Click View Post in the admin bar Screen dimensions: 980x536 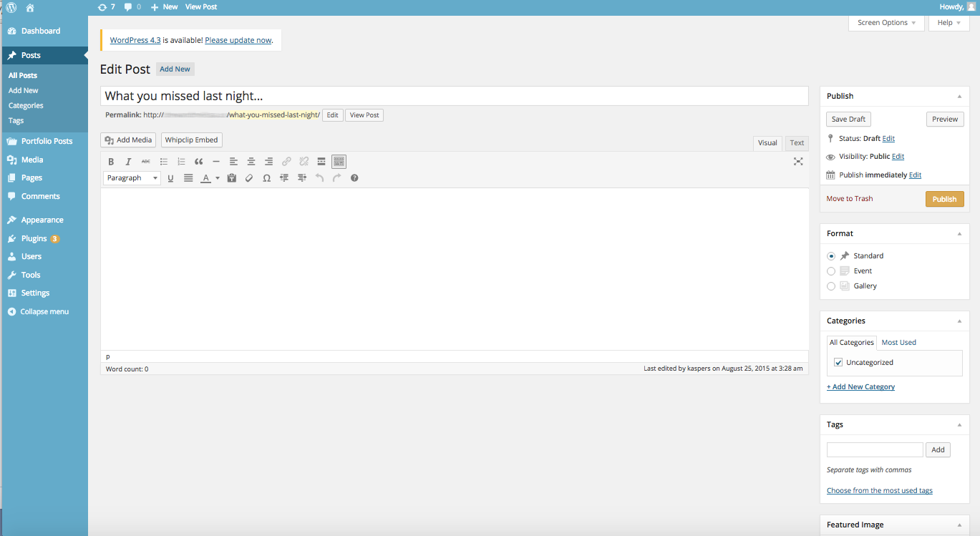pos(201,6)
